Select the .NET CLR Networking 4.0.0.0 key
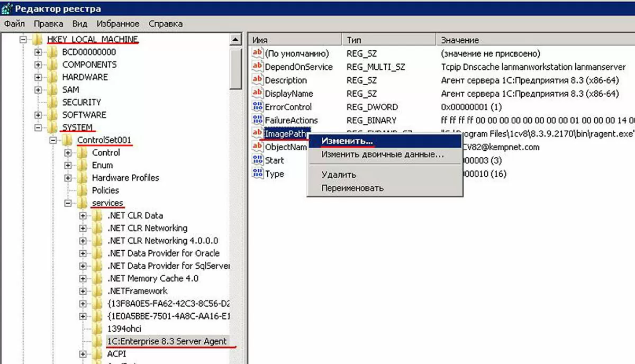The image size is (635, 364). tap(162, 241)
